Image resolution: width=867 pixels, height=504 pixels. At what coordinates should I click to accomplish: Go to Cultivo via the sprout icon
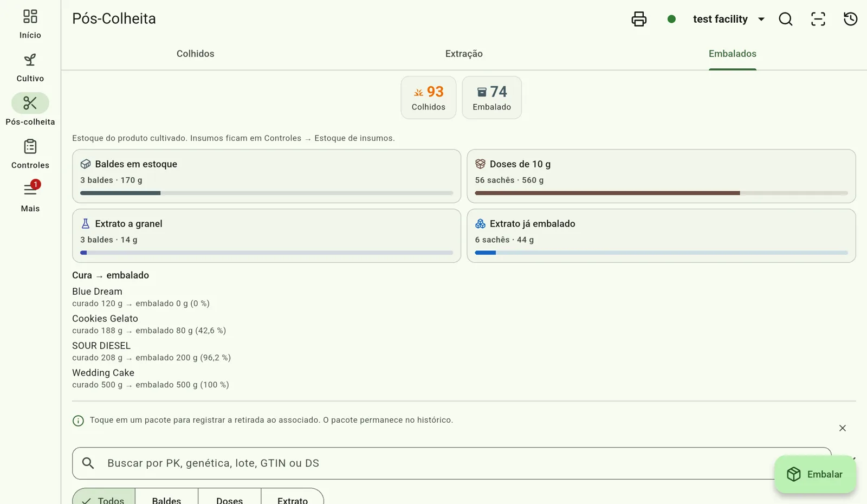[30, 60]
